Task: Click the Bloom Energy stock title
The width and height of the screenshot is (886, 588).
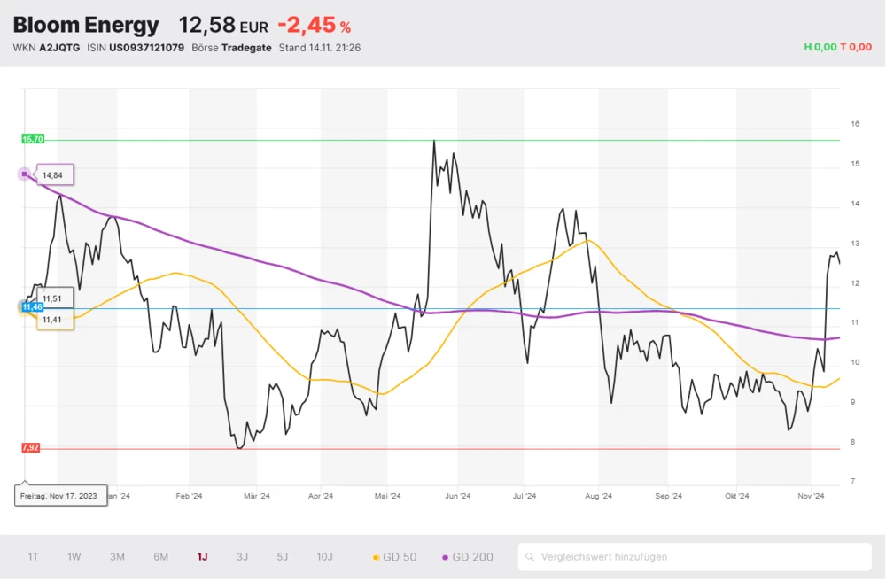Action: click(x=86, y=26)
